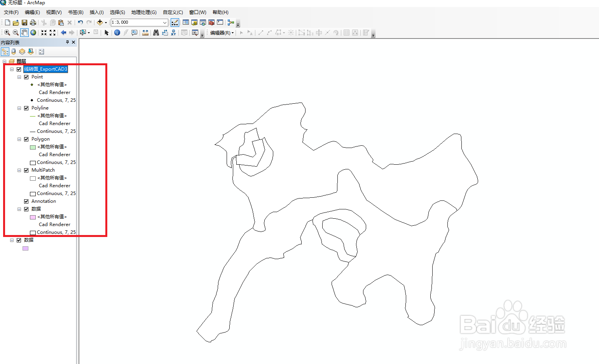Open the 文件(F) menu
This screenshot has height=364, width=599.
10,12
